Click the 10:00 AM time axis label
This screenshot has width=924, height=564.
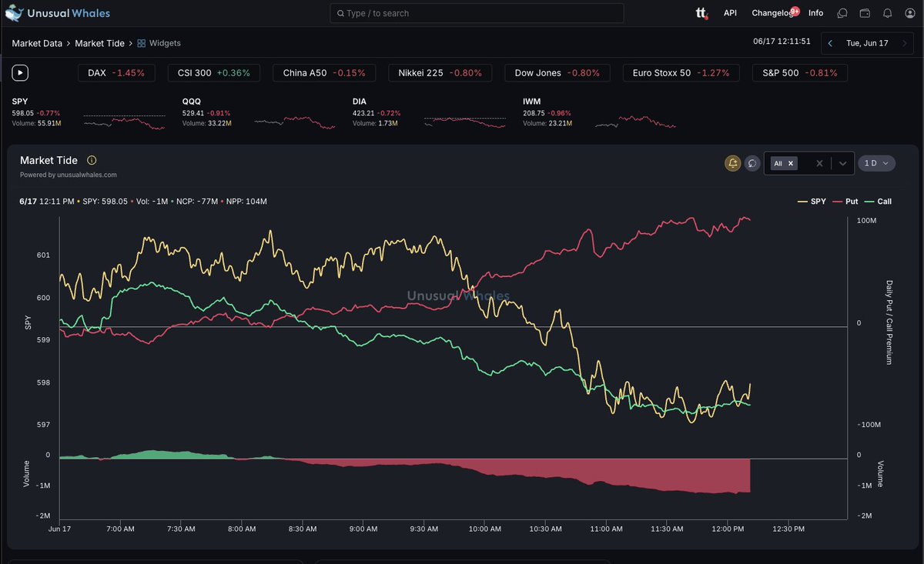point(485,529)
